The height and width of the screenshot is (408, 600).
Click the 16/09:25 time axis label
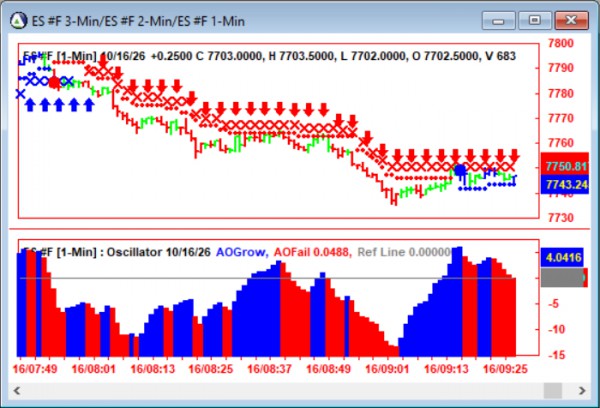(505, 369)
